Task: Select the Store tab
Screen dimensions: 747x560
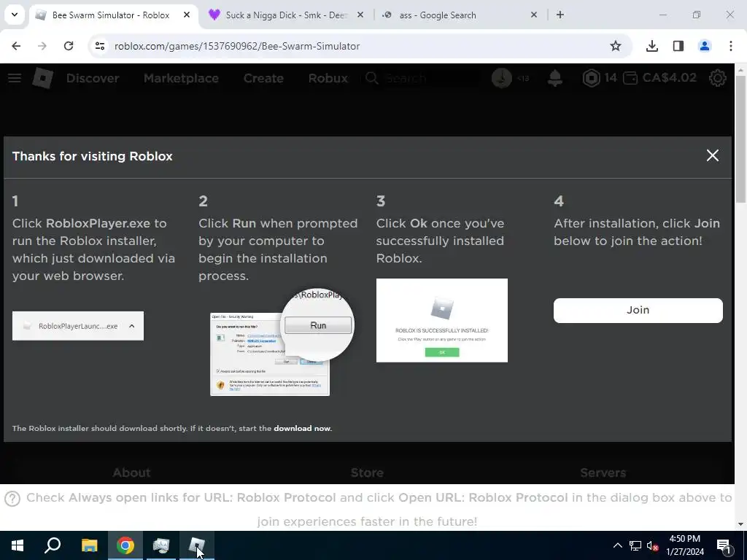Action: (367, 472)
